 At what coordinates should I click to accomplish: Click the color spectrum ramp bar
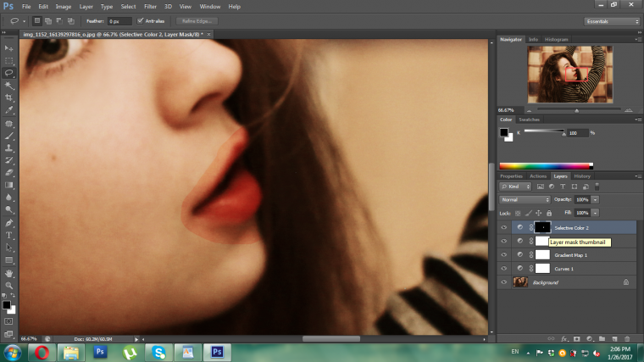click(546, 166)
